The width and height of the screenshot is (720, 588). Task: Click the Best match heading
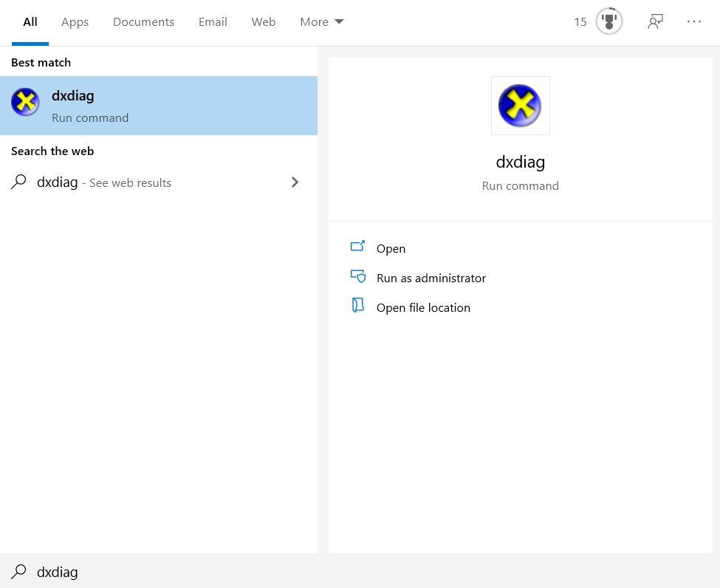(x=41, y=63)
